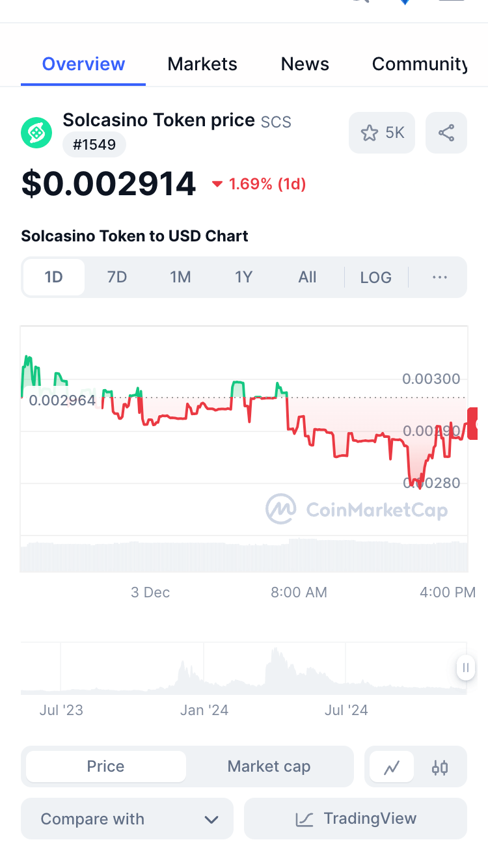Click the star watchlist icon
The image size is (488, 868).
(x=370, y=133)
